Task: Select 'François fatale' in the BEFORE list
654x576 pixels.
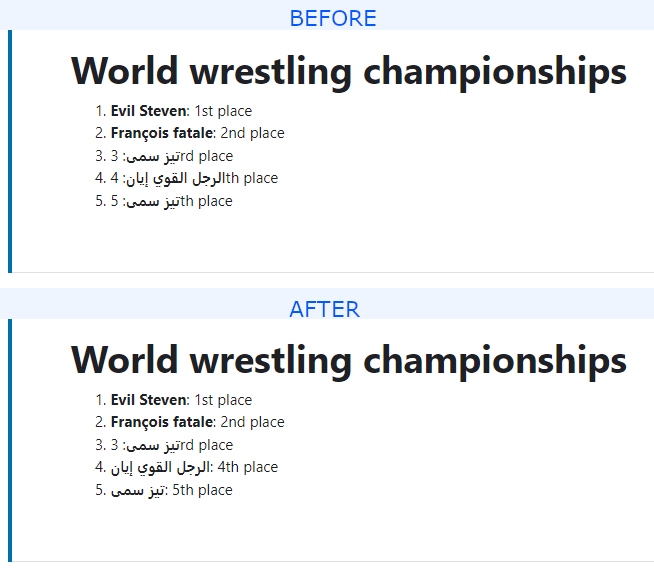Action: click(x=162, y=133)
